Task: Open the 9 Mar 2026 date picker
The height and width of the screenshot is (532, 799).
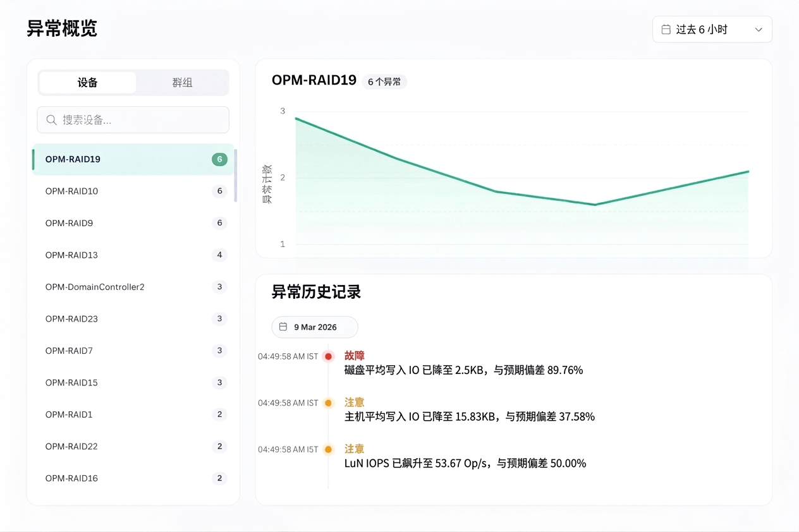Action: point(315,327)
